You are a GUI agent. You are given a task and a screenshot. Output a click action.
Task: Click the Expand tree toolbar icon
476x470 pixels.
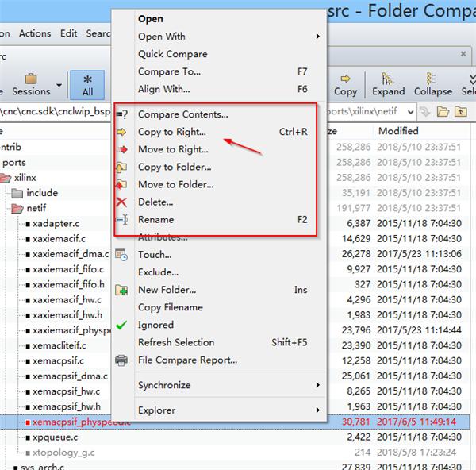pos(388,79)
